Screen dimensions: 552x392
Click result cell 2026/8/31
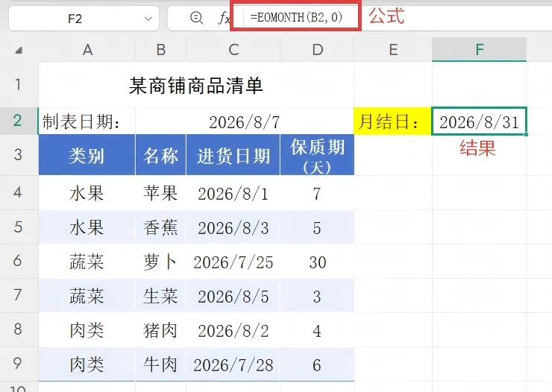coord(479,121)
